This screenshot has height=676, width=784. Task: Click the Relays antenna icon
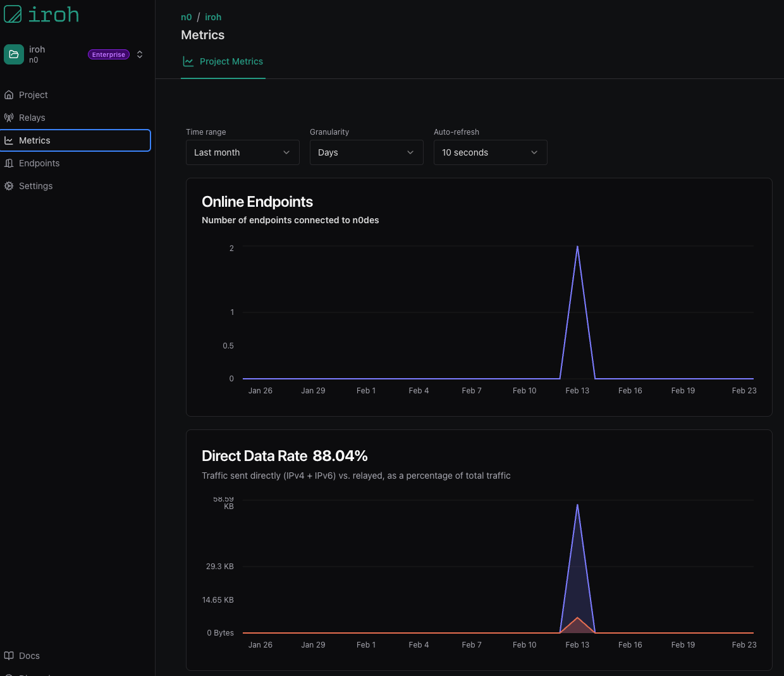pyautogui.click(x=9, y=118)
